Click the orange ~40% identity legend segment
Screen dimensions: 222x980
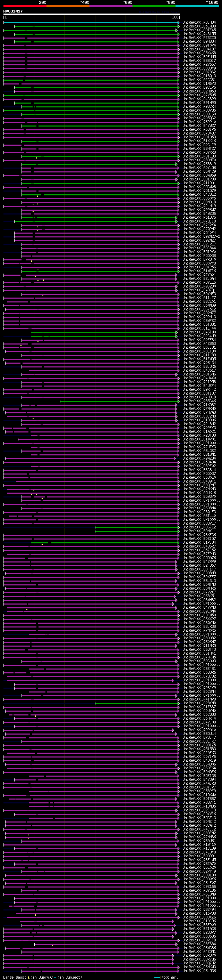(x=68, y=6)
